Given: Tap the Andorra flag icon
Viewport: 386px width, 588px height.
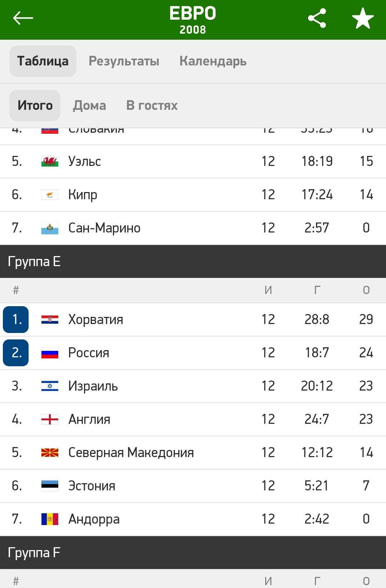Looking at the screenshot, I should (x=50, y=519).
